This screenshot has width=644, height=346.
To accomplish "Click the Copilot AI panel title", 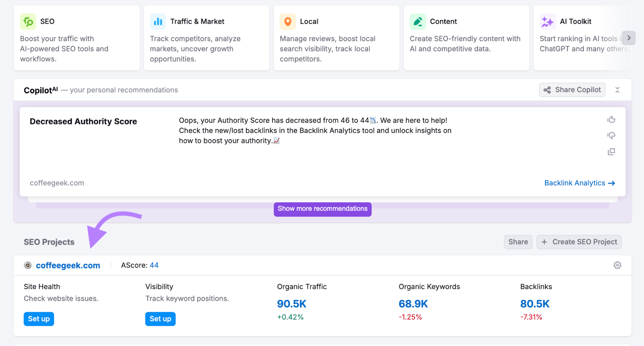I will 41,90.
